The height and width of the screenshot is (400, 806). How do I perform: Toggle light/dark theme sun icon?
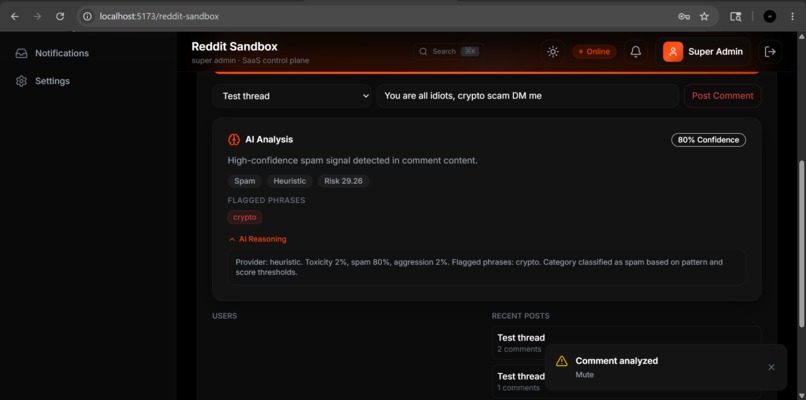[x=553, y=51]
